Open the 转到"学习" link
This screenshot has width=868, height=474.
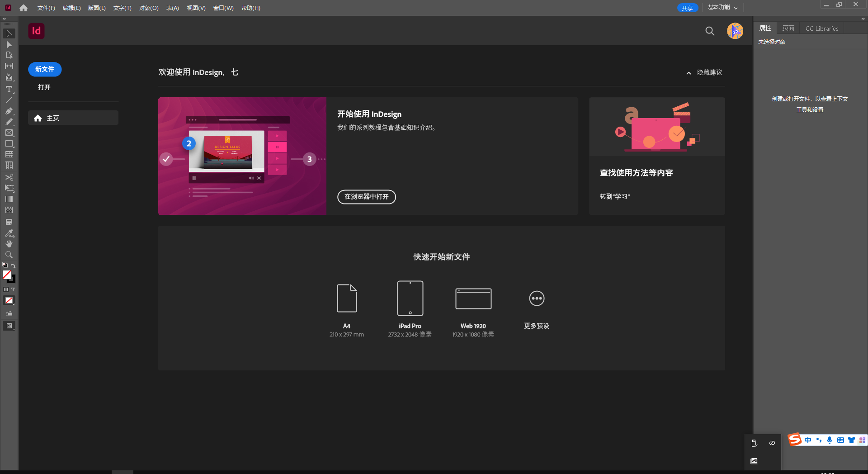615,196
